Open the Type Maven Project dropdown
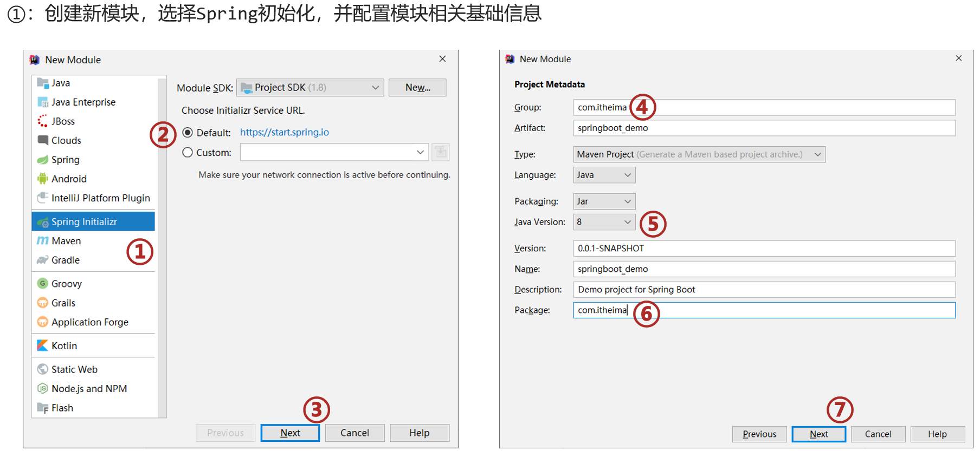Viewport: 980px width, 457px height. [699, 154]
